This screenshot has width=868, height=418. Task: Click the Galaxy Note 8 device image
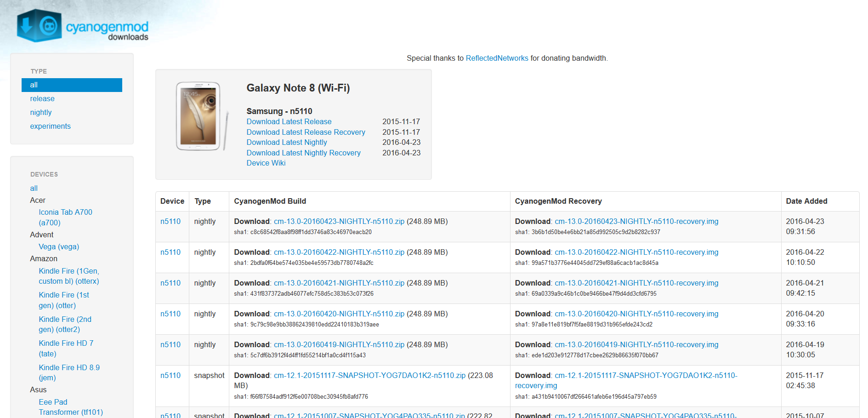[x=202, y=116]
